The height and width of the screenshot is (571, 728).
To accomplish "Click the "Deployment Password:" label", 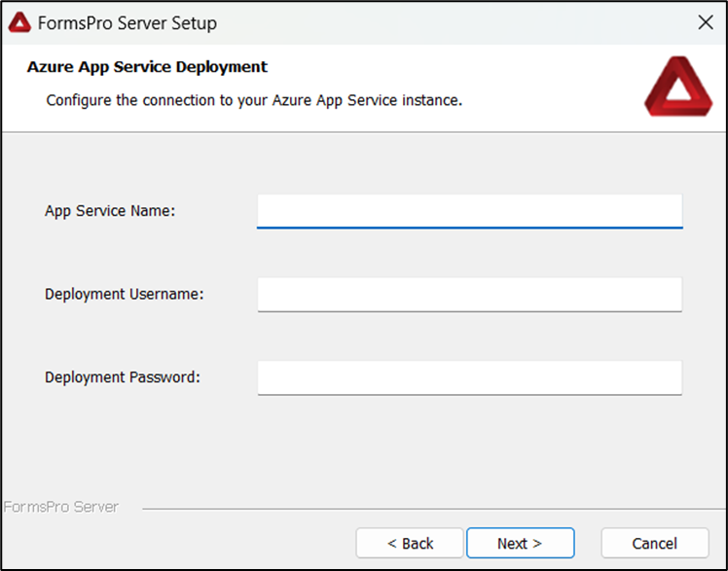I will 123,377.
